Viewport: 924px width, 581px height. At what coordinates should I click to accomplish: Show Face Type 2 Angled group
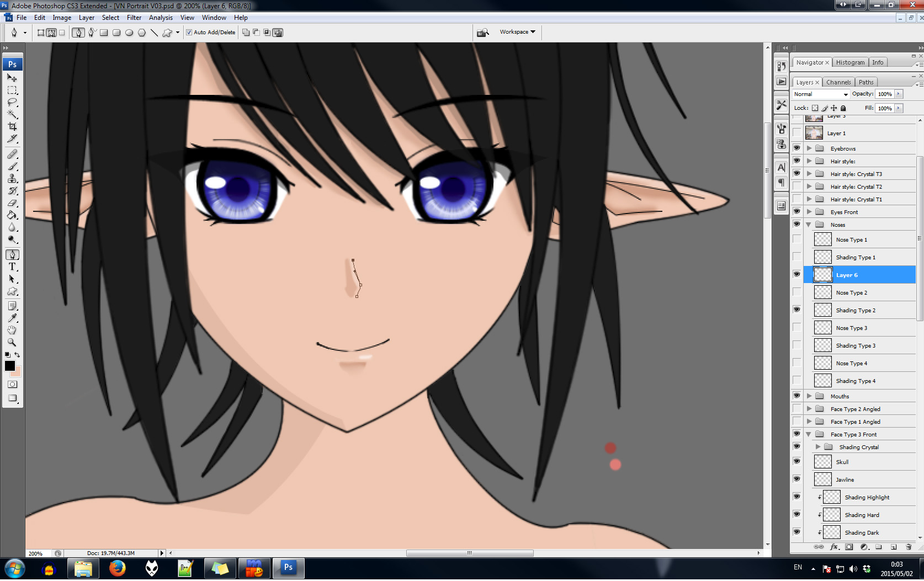point(796,408)
